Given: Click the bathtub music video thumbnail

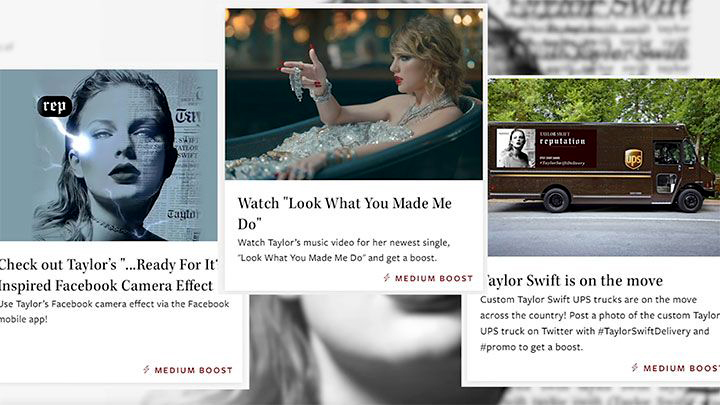Looking at the screenshot, I should pyautogui.click(x=354, y=94).
